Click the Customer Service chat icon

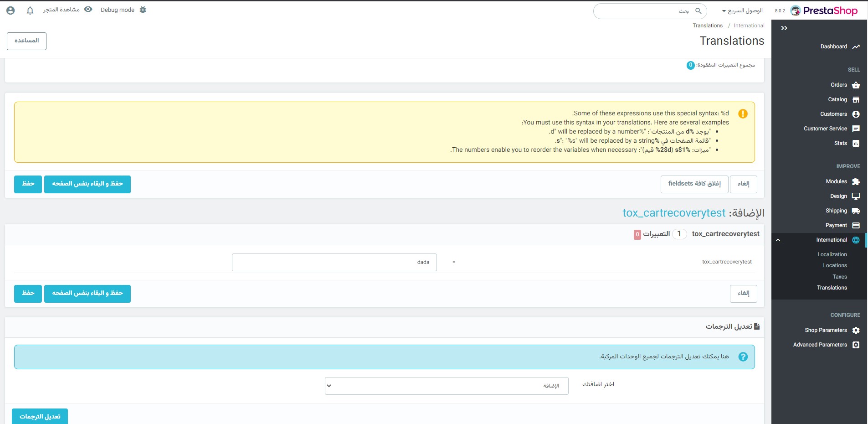[855, 129]
